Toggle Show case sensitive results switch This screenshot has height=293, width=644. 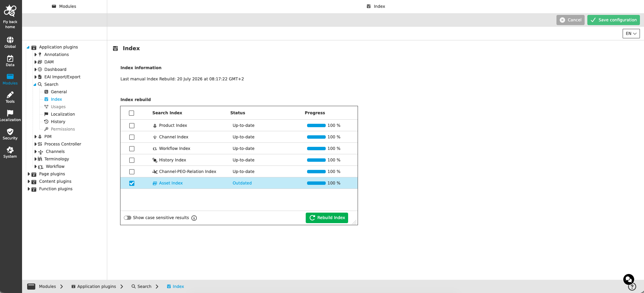tap(128, 218)
